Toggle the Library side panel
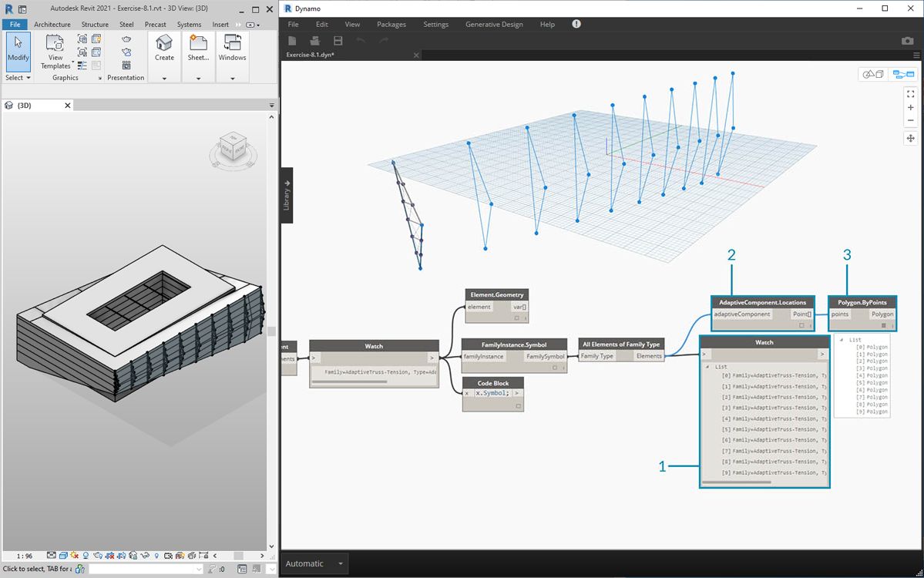The width and height of the screenshot is (924, 578). (x=286, y=196)
